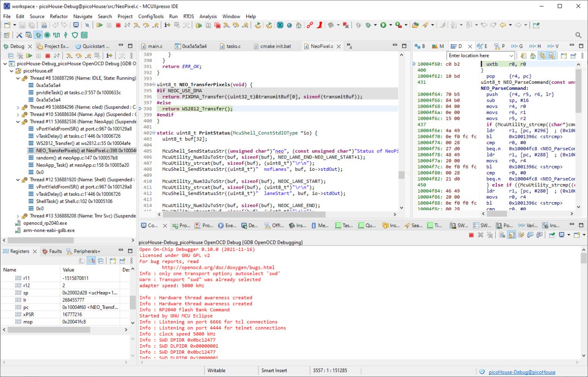Click the home icon in Disassembly toolbar
Viewport: 588px width, 377px height.
point(533,56)
